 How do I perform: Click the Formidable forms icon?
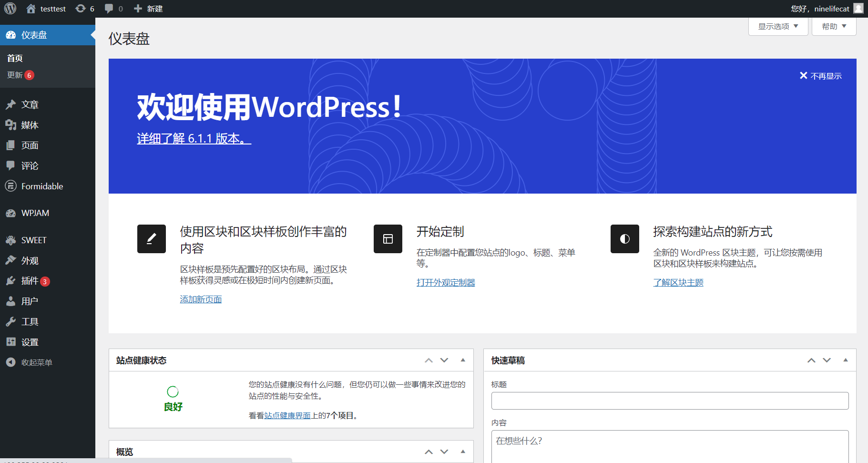10,186
